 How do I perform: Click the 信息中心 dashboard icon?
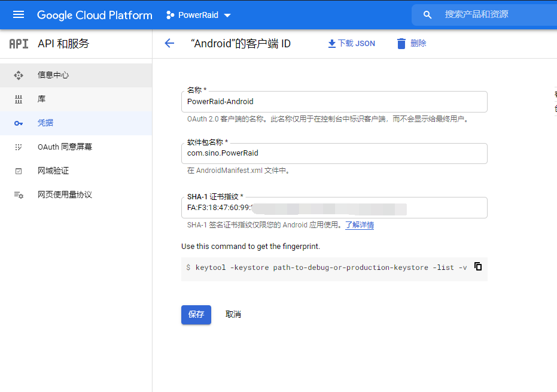pyautogui.click(x=19, y=75)
